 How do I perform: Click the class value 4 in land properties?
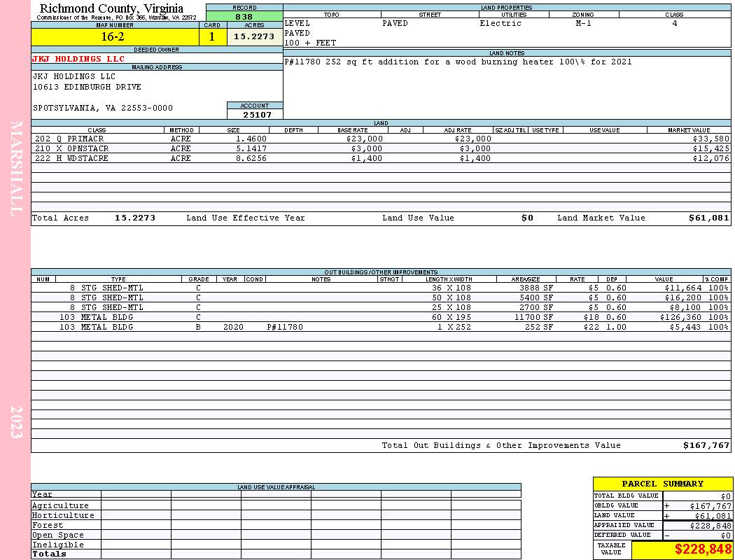[x=675, y=23]
